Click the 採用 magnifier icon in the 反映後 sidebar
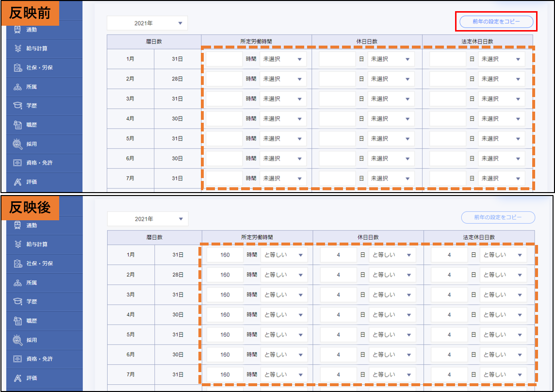This screenshot has height=392, width=555. click(17, 340)
